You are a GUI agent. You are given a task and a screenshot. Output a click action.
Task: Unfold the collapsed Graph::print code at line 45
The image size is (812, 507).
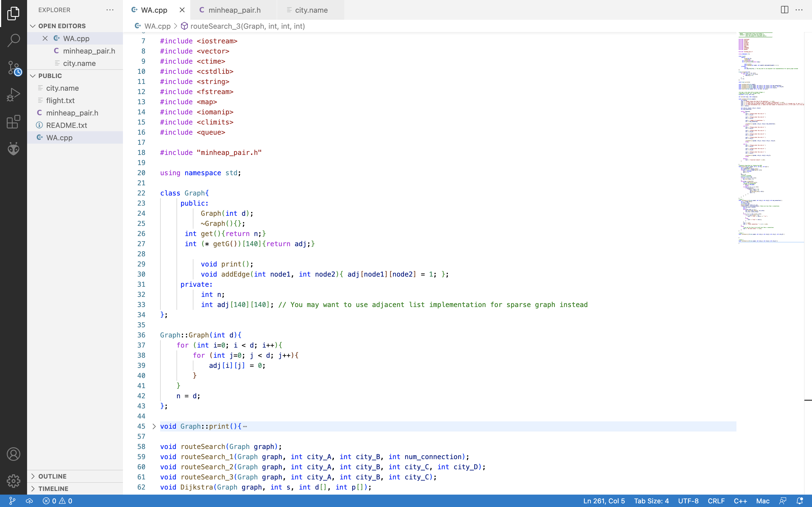click(154, 426)
